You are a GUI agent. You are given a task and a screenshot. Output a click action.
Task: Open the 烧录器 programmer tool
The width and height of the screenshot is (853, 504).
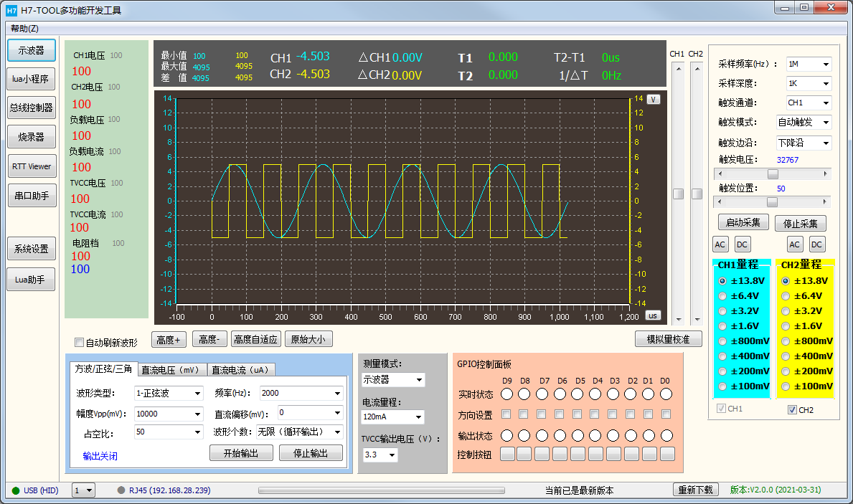click(x=32, y=136)
